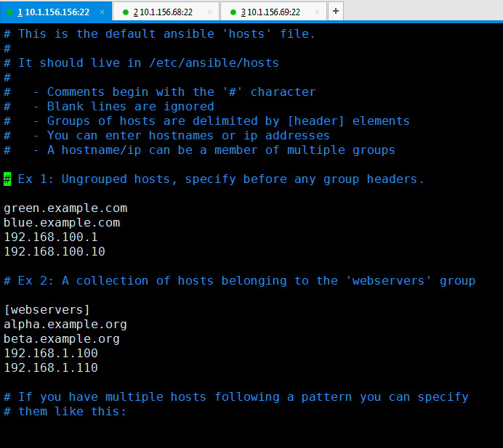Click the host entry '192.168.100.10'
This screenshot has height=448, width=503.
[55, 251]
